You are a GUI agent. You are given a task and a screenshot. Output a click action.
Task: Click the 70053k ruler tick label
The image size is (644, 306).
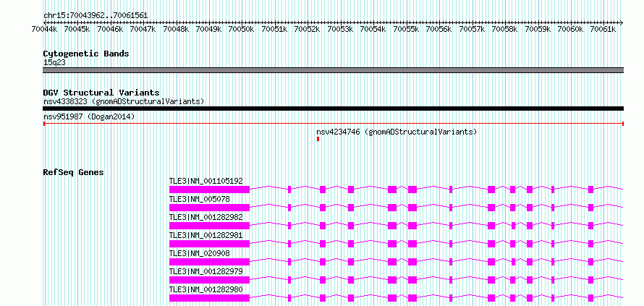339,29
